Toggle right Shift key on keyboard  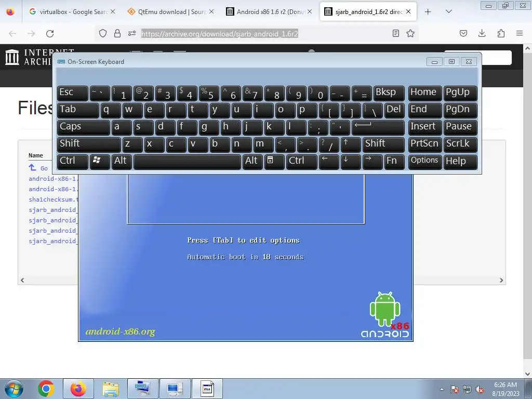click(x=383, y=144)
